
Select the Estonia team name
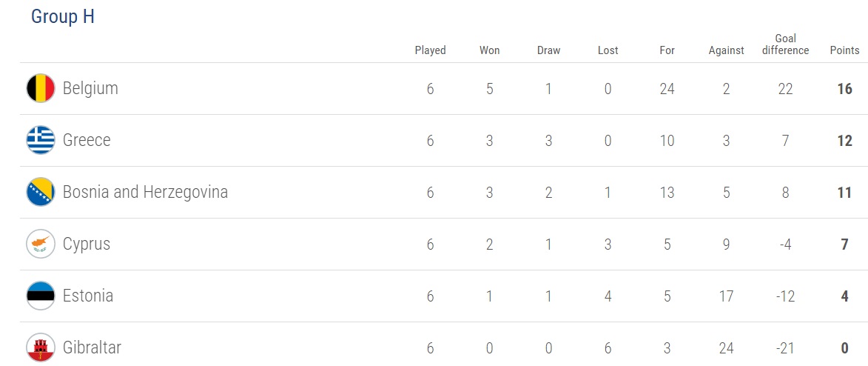pos(88,296)
